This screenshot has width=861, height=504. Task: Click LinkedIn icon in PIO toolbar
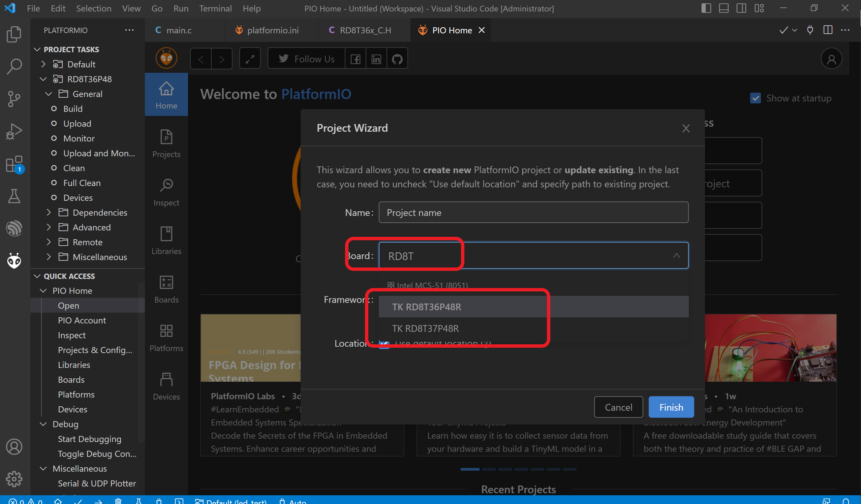(x=376, y=59)
